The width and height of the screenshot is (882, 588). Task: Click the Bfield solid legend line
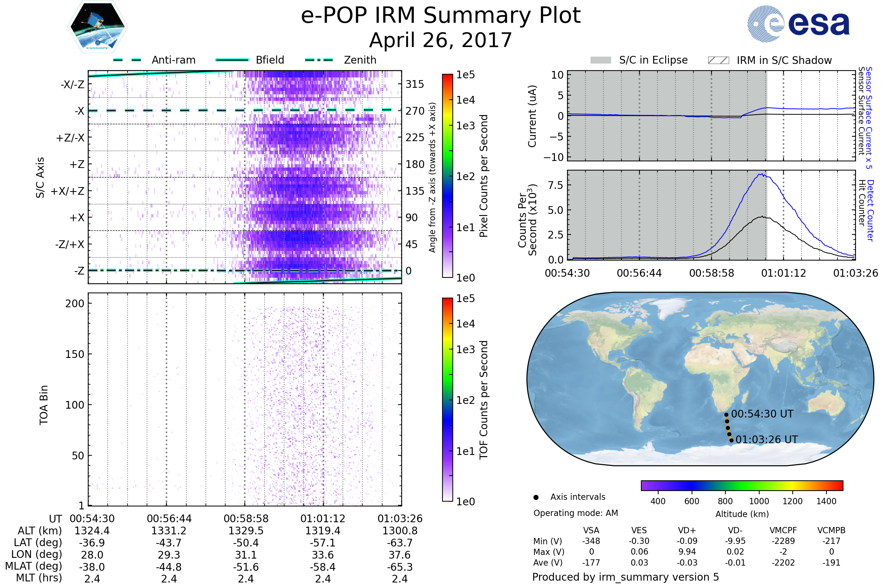tap(232, 60)
